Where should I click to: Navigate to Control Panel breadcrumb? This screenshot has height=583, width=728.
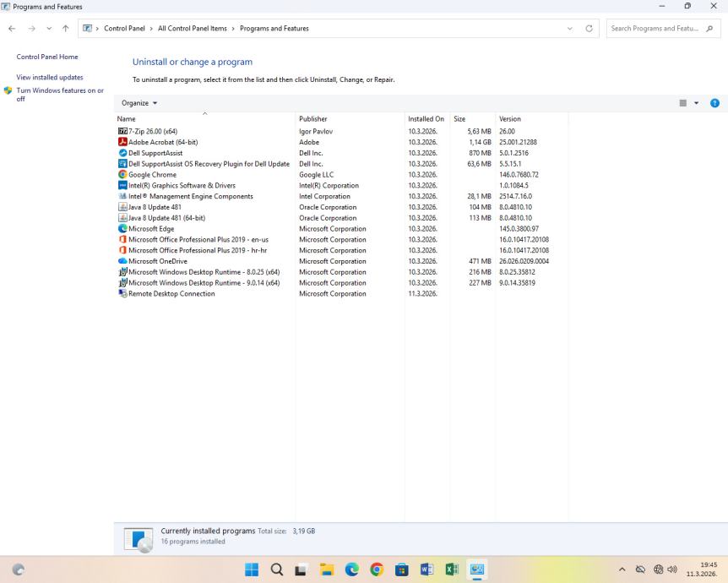124,29
